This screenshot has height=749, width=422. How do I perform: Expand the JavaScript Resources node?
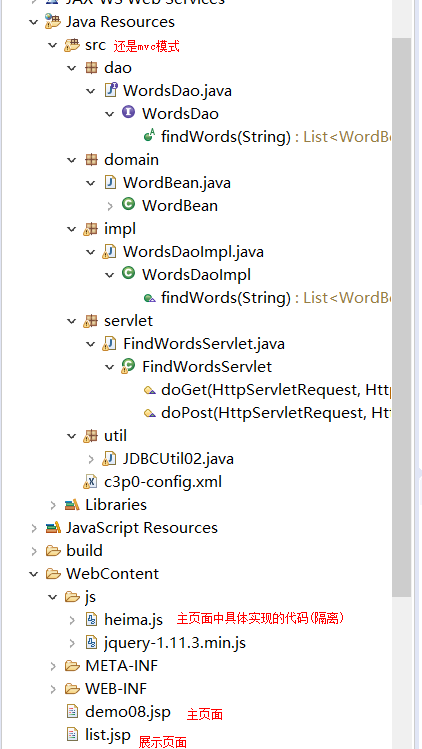click(33, 528)
